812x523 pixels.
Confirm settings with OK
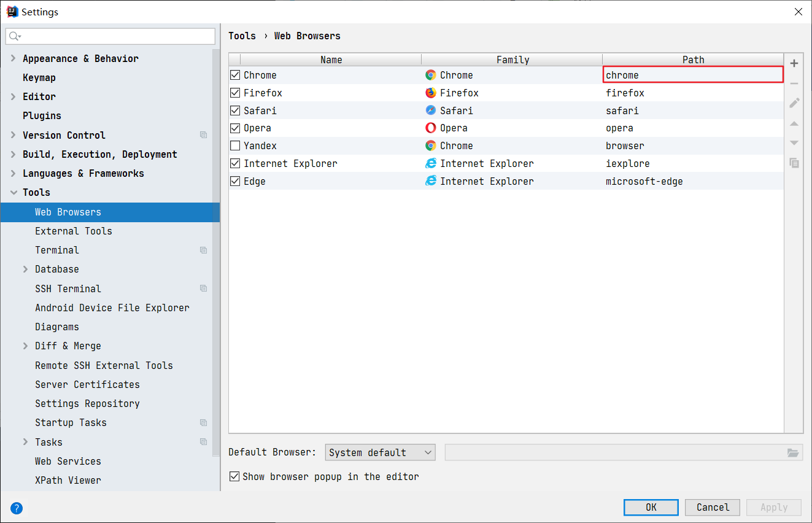[651, 507]
